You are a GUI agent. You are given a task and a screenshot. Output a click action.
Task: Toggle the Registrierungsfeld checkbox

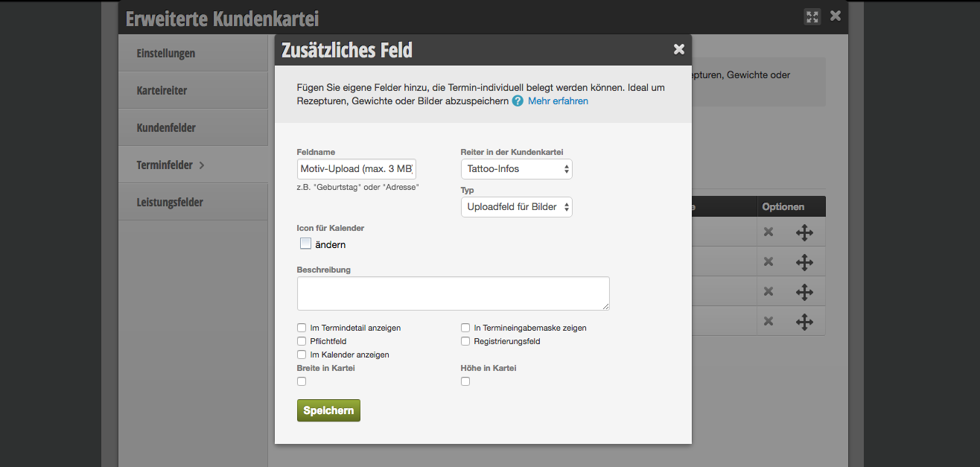click(465, 341)
